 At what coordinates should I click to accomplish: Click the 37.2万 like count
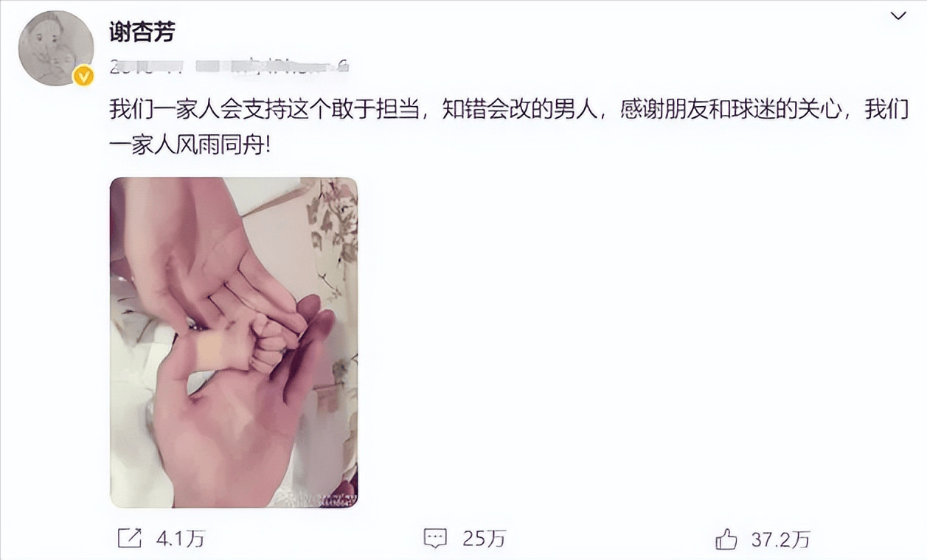(x=780, y=539)
